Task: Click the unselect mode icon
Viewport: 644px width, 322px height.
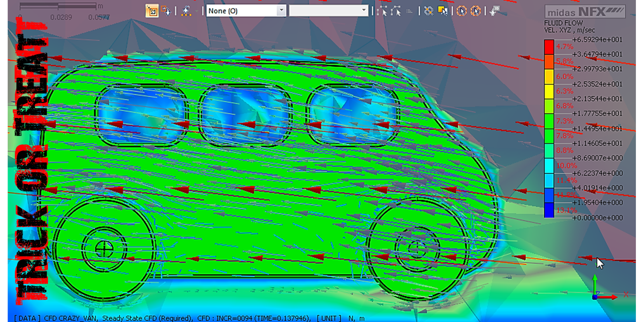Action: [x=166, y=11]
